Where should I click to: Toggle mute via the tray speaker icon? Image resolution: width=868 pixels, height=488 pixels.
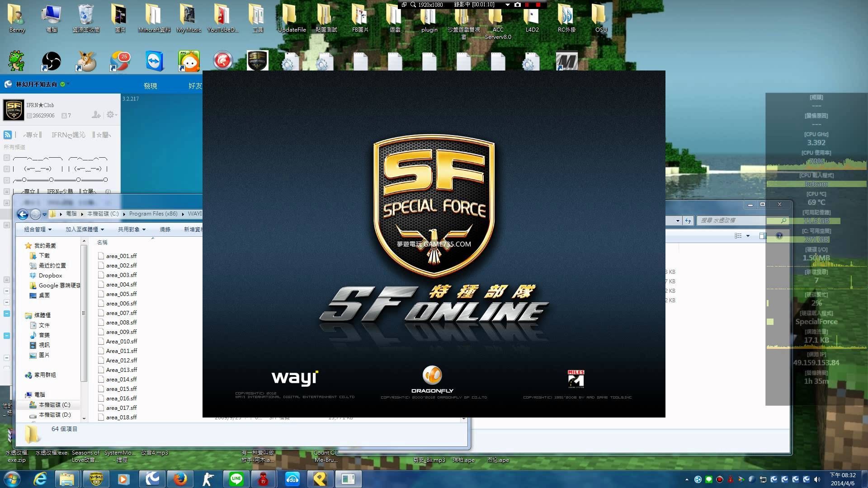pos(817,479)
